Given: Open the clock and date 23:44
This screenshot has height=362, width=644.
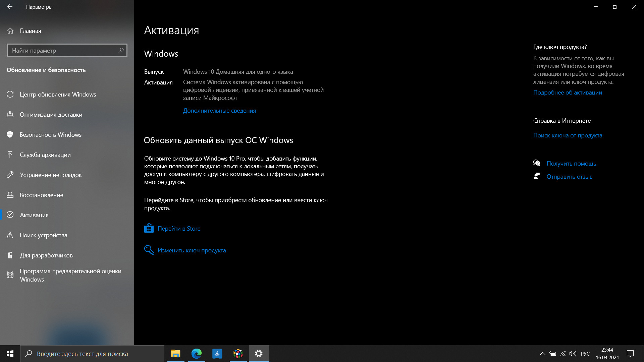Looking at the screenshot, I should (x=607, y=354).
